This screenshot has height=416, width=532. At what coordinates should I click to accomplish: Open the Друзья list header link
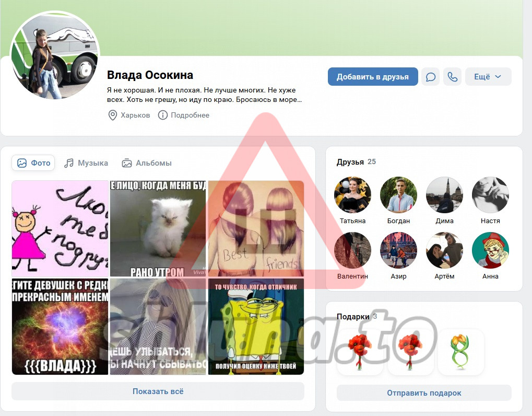click(350, 162)
